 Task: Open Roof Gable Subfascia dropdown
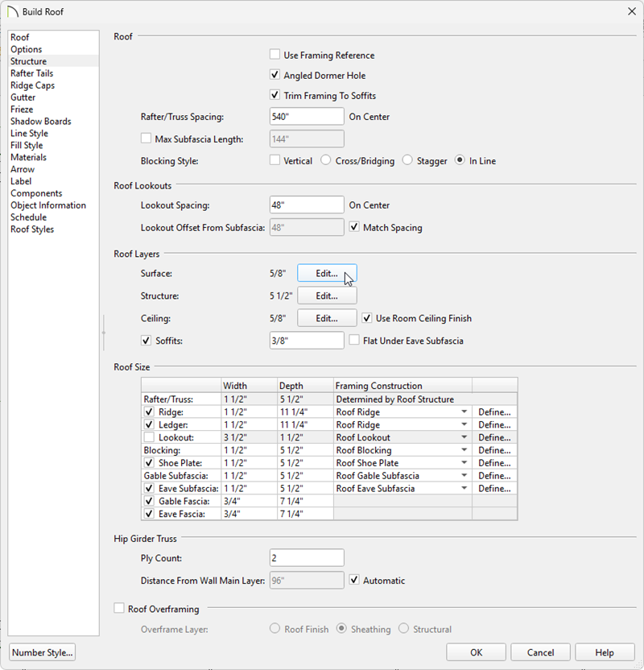click(464, 476)
